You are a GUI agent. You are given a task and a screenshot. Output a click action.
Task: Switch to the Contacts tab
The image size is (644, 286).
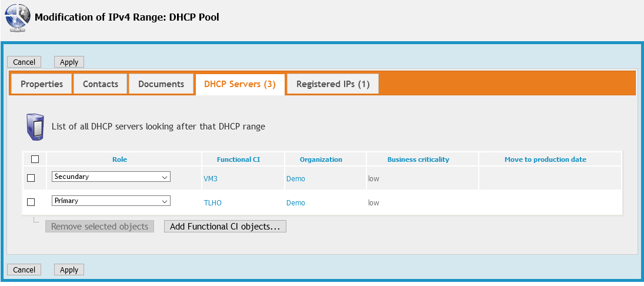(x=101, y=84)
